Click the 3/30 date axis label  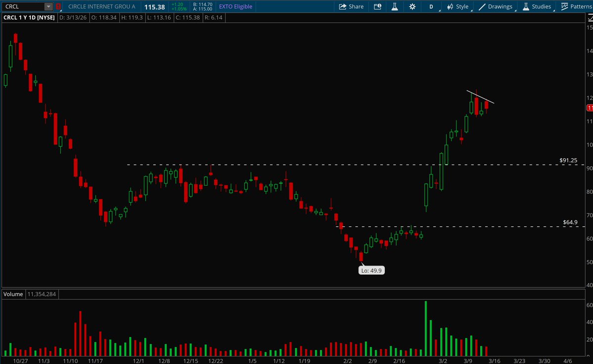point(544,361)
